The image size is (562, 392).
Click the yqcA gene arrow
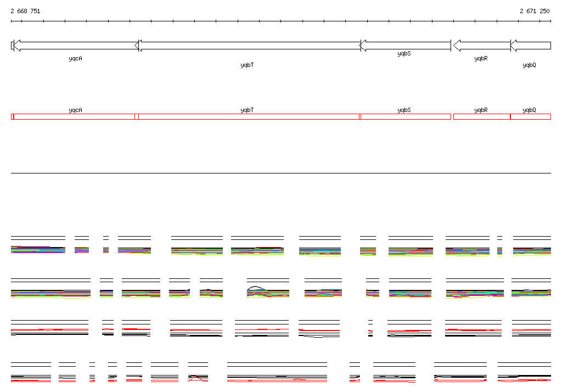pyautogui.click(x=76, y=46)
